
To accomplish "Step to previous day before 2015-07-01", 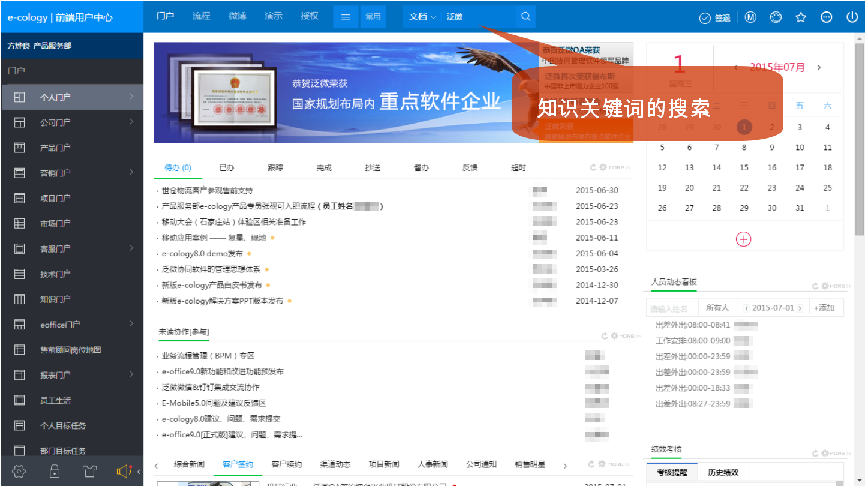I will click(x=747, y=308).
